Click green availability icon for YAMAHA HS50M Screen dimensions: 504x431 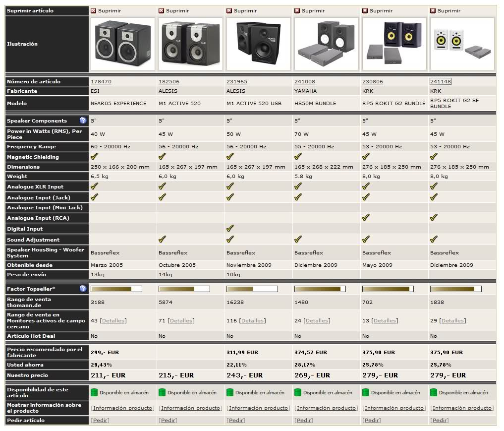[x=298, y=392]
